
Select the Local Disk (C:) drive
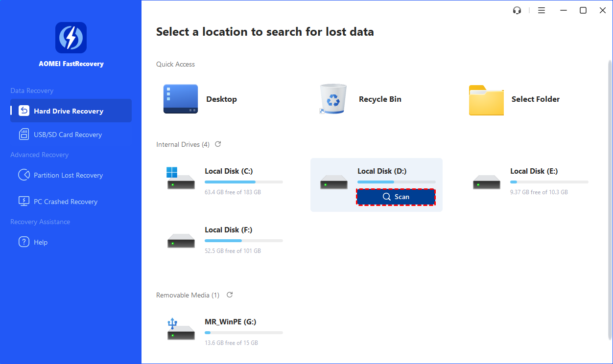229,171
